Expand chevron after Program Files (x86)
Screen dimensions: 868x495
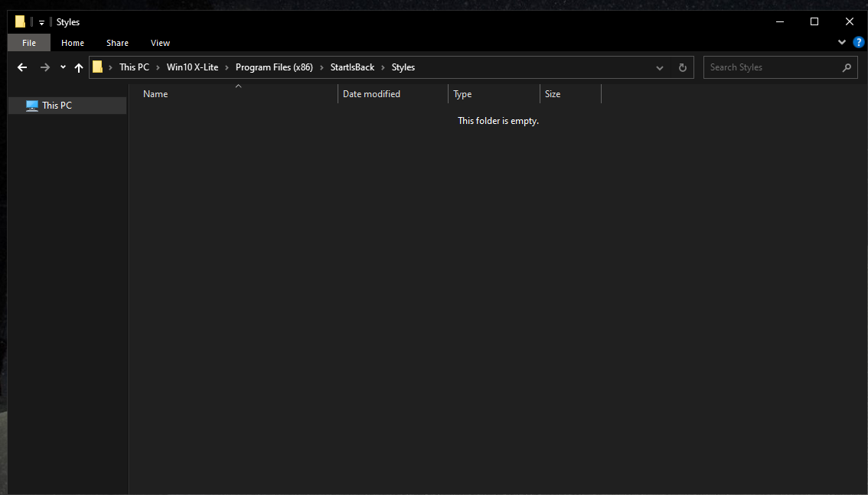tap(321, 67)
